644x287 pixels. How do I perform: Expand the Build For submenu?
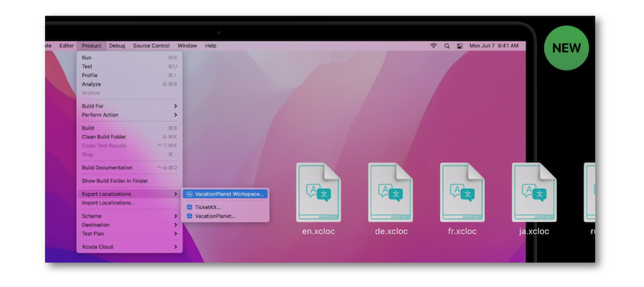click(x=129, y=106)
